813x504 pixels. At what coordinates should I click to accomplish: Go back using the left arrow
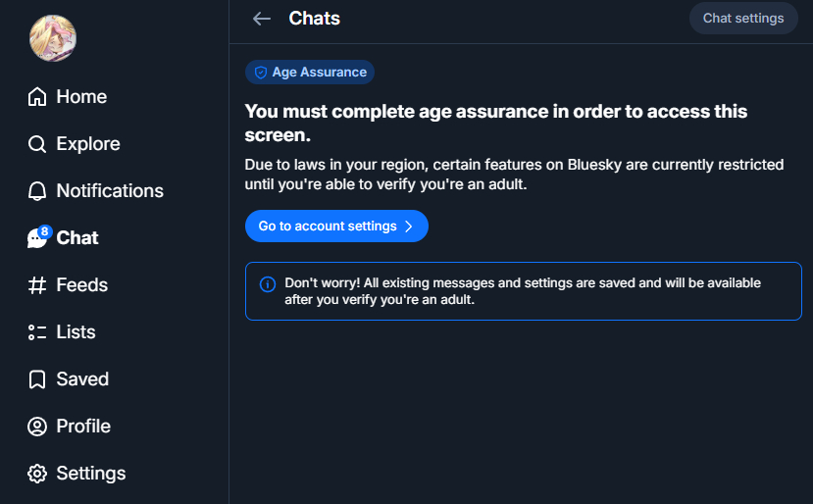(x=261, y=19)
